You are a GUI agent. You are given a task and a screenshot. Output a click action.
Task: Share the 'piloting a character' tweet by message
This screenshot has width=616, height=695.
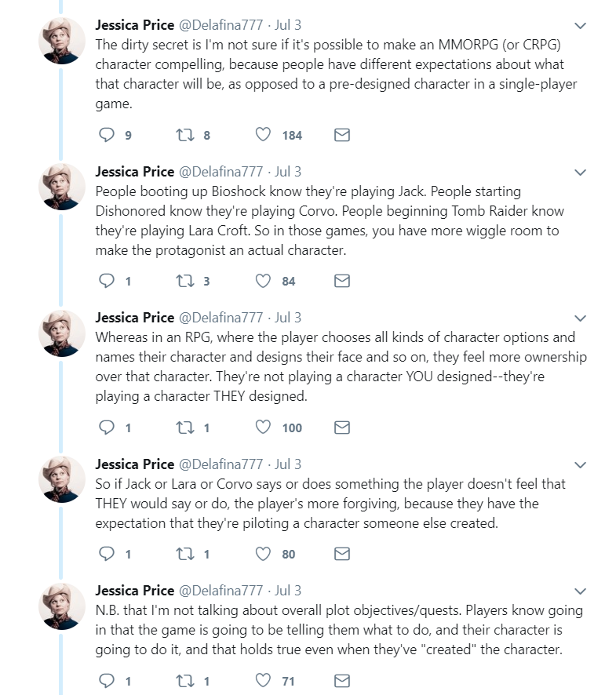[x=342, y=554]
